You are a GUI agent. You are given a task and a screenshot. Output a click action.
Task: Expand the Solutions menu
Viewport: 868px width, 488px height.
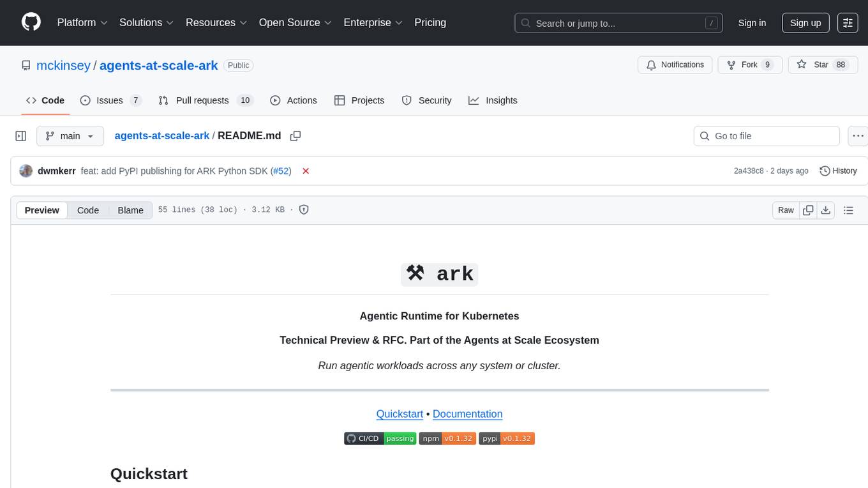coord(146,22)
